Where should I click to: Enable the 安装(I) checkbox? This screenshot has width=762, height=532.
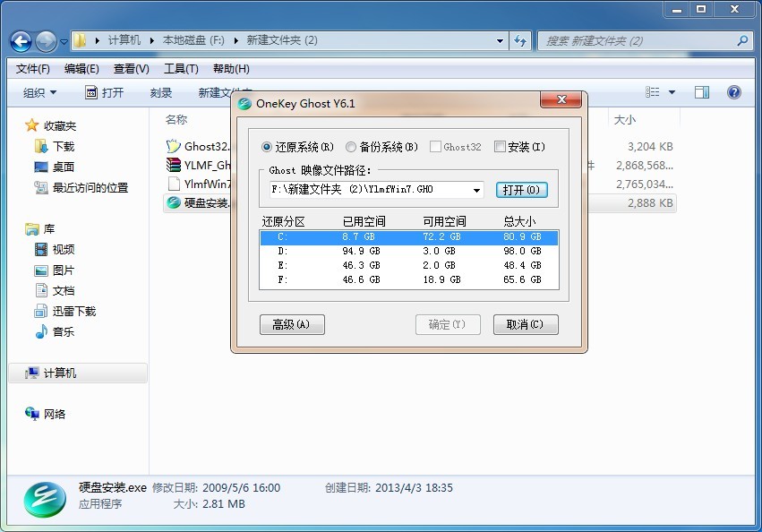point(500,146)
